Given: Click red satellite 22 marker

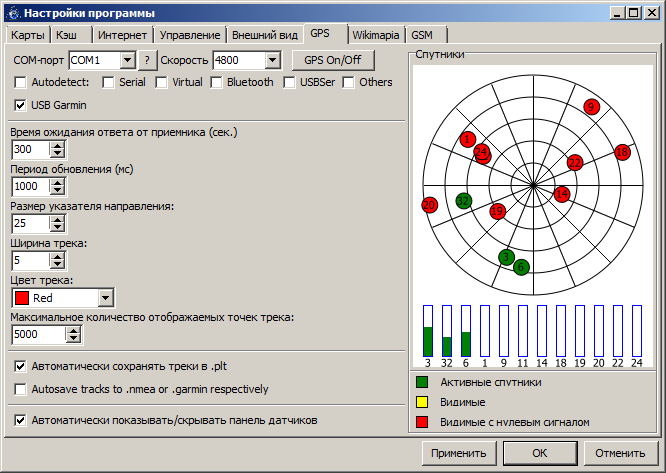Looking at the screenshot, I should [574, 162].
